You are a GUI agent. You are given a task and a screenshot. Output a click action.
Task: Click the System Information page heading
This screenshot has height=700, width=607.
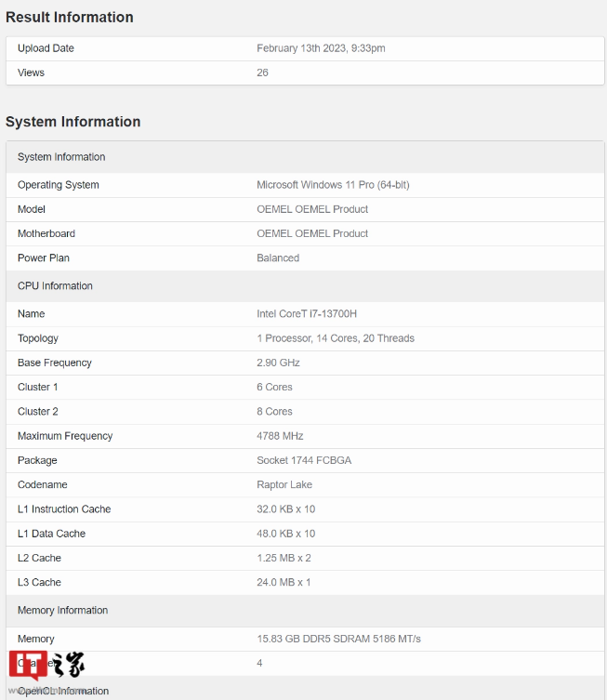[73, 122]
